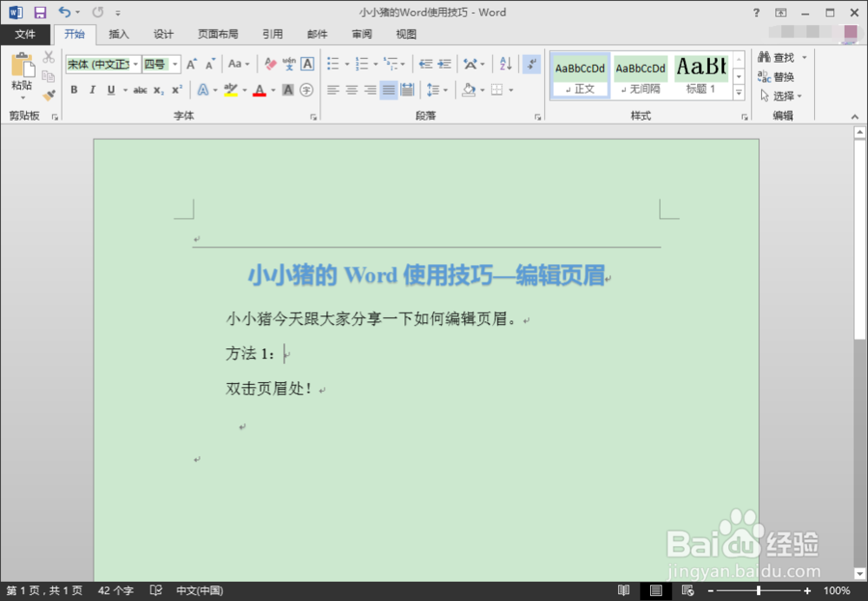Switch to Read Mode view in status bar
This screenshot has height=601, width=868.
click(623, 591)
